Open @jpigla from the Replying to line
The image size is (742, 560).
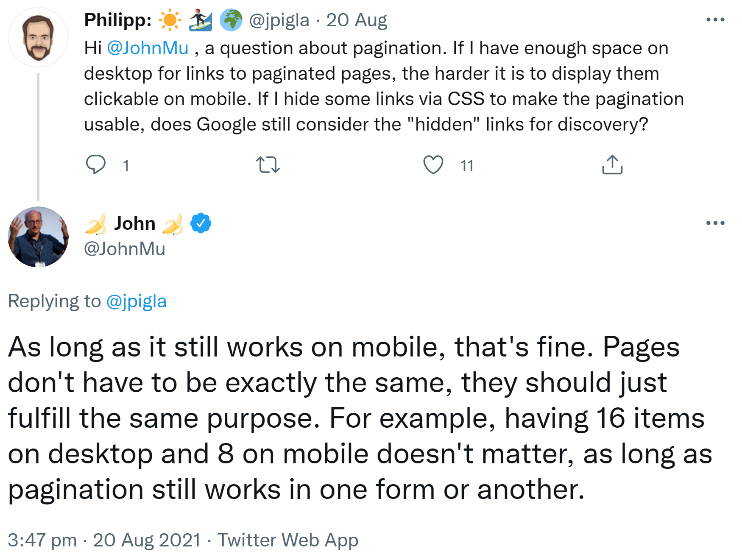click(x=136, y=301)
